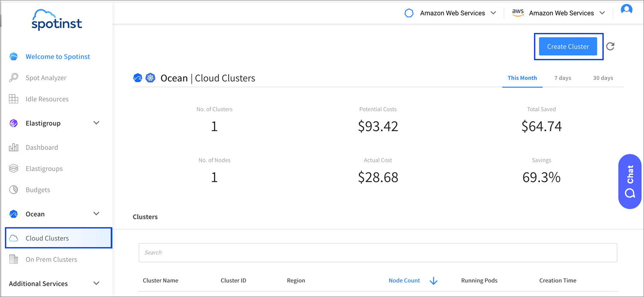
Task: Click the clusters Search field
Action: coord(378,253)
